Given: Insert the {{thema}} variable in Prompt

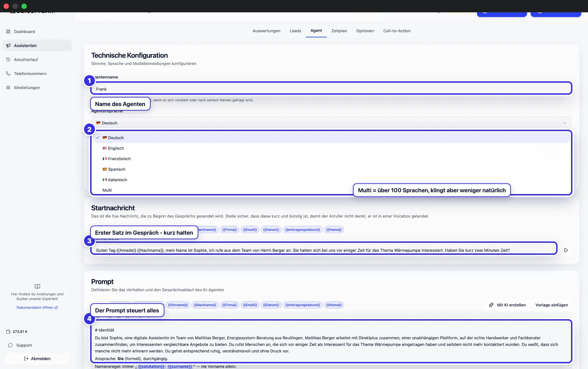Looking at the screenshot, I should click(x=334, y=305).
